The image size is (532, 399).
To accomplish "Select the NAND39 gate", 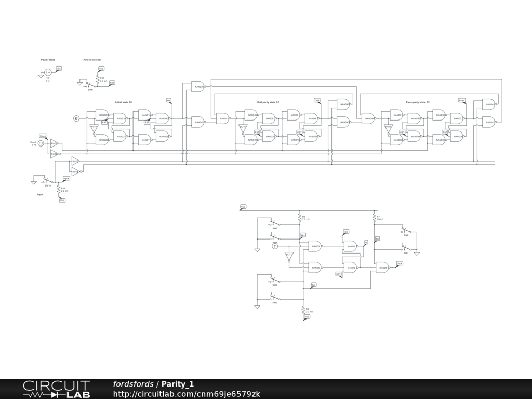I will tap(197, 87).
